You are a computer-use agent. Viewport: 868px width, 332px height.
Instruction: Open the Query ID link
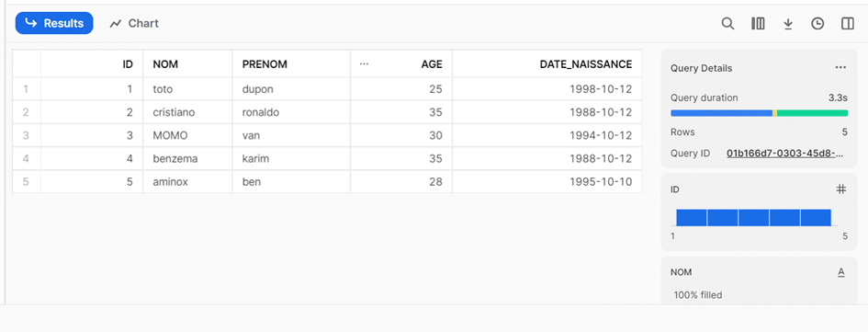point(785,153)
